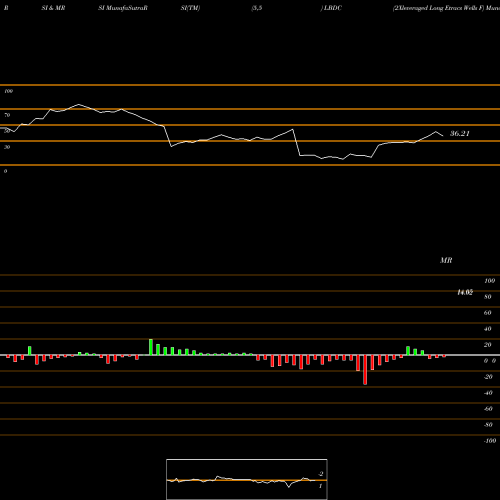Click the 'SI MunafaSutraR' header text

coord(123,8)
